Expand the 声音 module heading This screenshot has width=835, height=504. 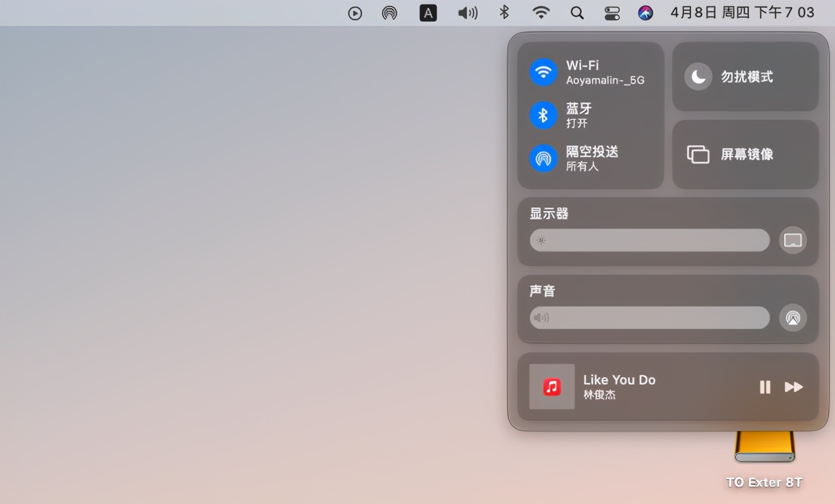[x=543, y=291]
